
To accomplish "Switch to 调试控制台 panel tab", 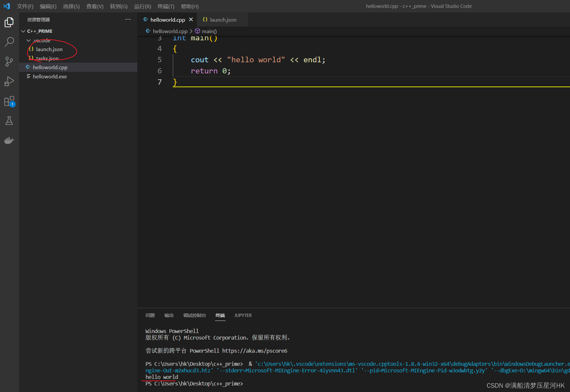I will click(195, 315).
